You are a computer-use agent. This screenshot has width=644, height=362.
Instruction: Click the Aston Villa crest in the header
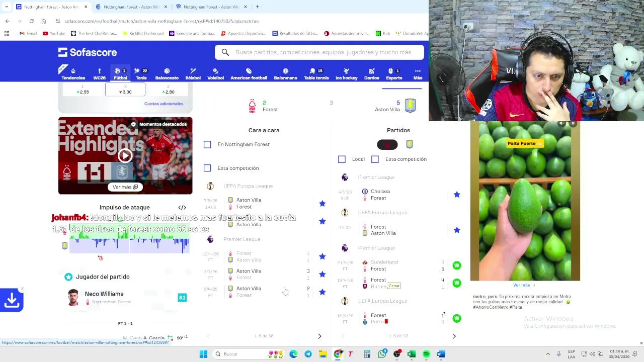pyautogui.click(x=410, y=106)
